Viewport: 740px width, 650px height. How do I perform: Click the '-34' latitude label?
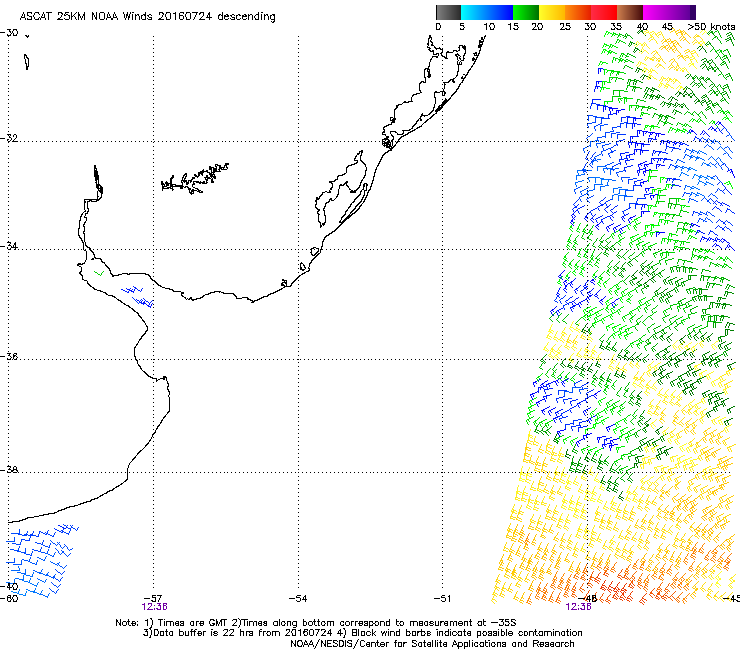coord(9,246)
